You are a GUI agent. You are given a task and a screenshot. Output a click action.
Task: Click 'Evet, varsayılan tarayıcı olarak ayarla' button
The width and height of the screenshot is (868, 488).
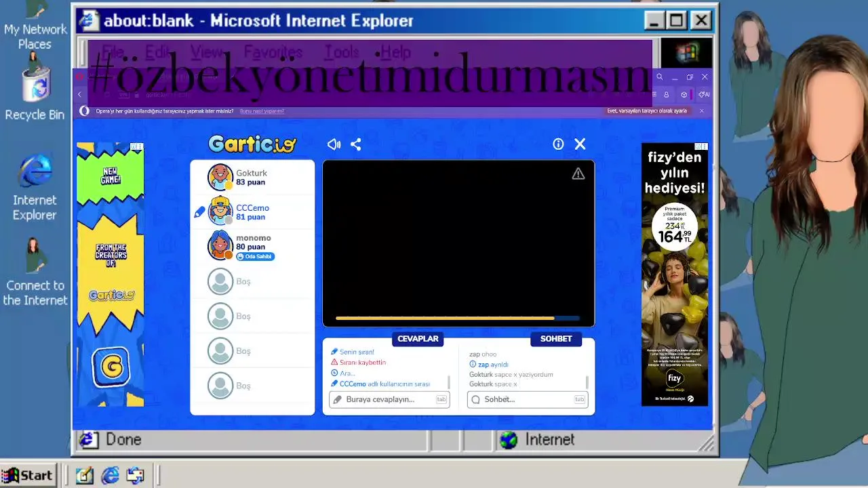(x=647, y=111)
